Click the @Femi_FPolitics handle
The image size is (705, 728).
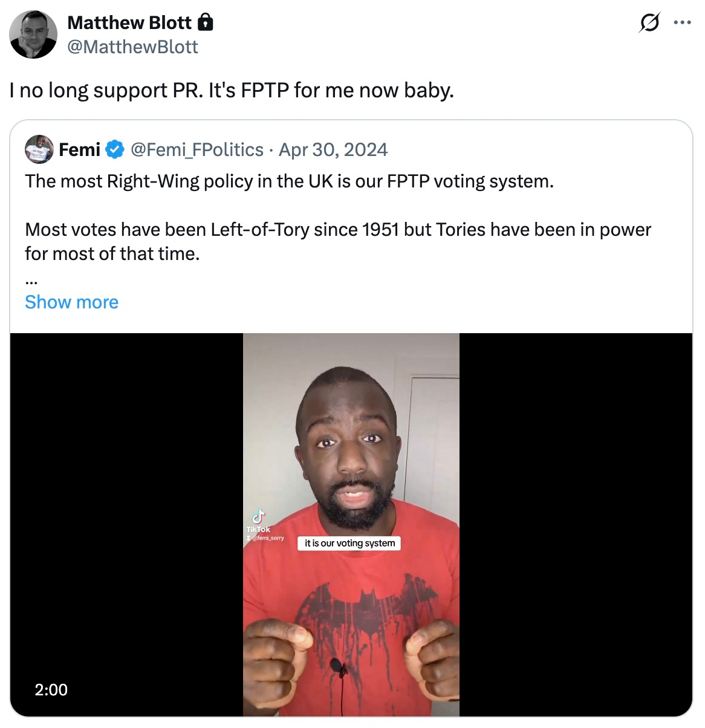[197, 149]
